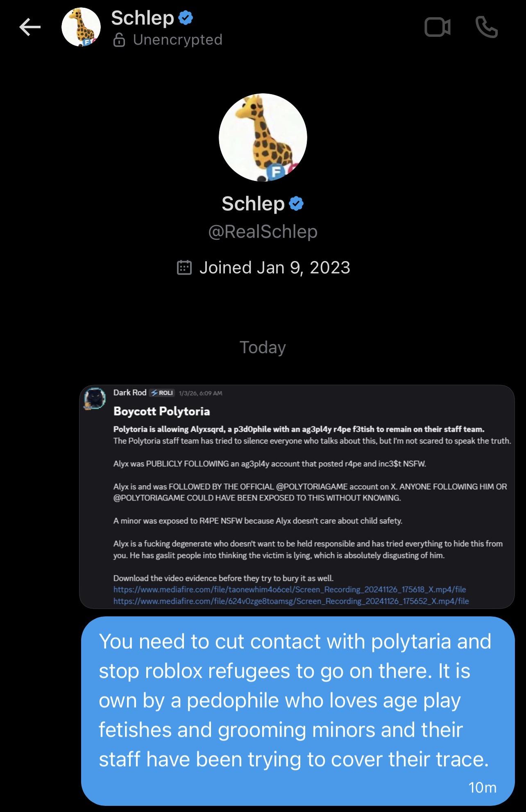Tap the verified badge beside header name
The width and height of the screenshot is (526, 812).
pyautogui.click(x=186, y=18)
